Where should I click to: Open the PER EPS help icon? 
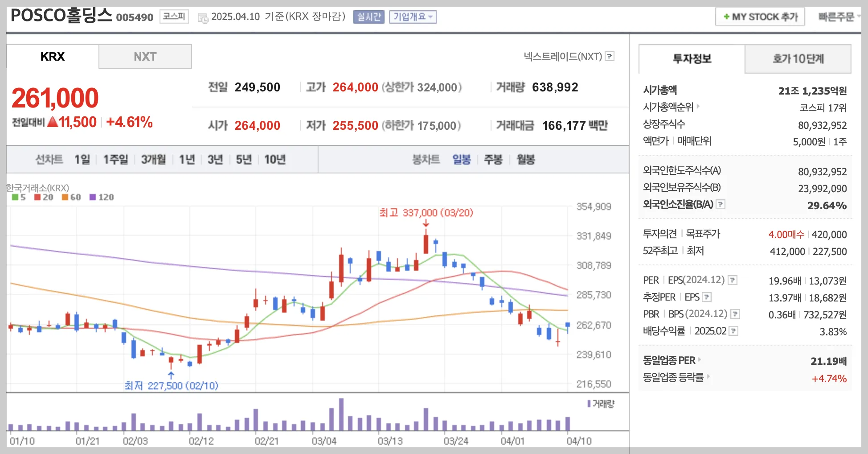coord(733,280)
